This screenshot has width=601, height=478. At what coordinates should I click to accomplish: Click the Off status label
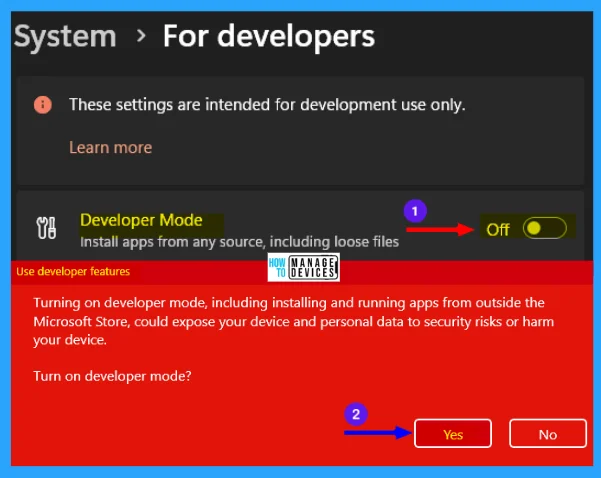point(498,230)
